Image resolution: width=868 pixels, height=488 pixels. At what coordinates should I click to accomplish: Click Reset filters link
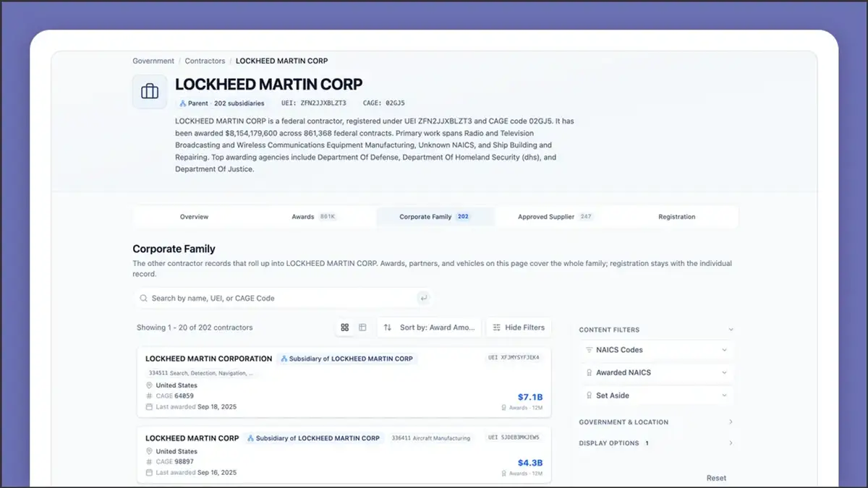[716, 478]
